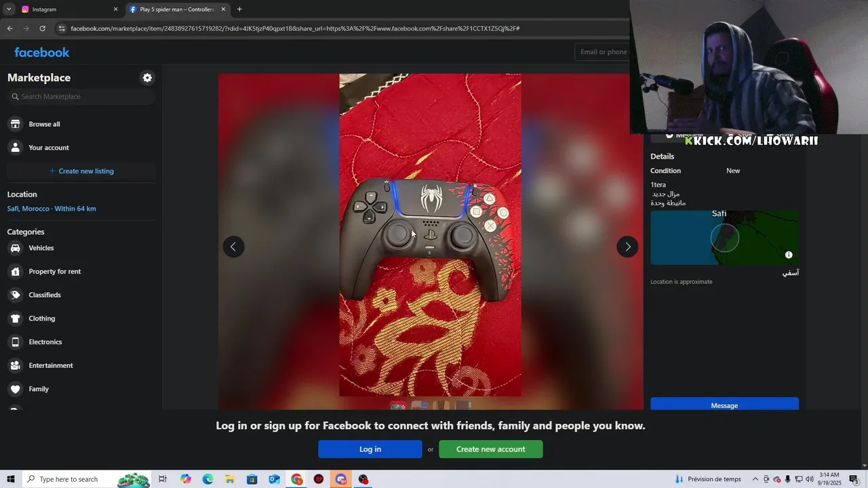
Task: Click the address bar URL
Action: (295, 28)
